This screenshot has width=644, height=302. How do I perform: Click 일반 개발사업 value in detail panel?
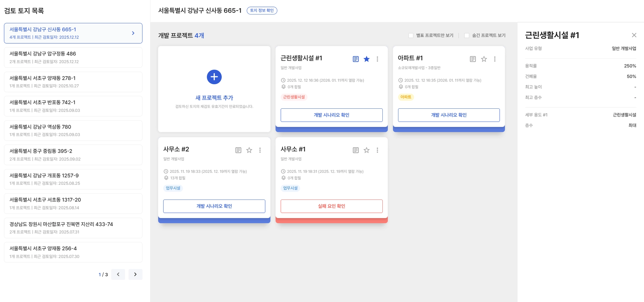[624, 48]
